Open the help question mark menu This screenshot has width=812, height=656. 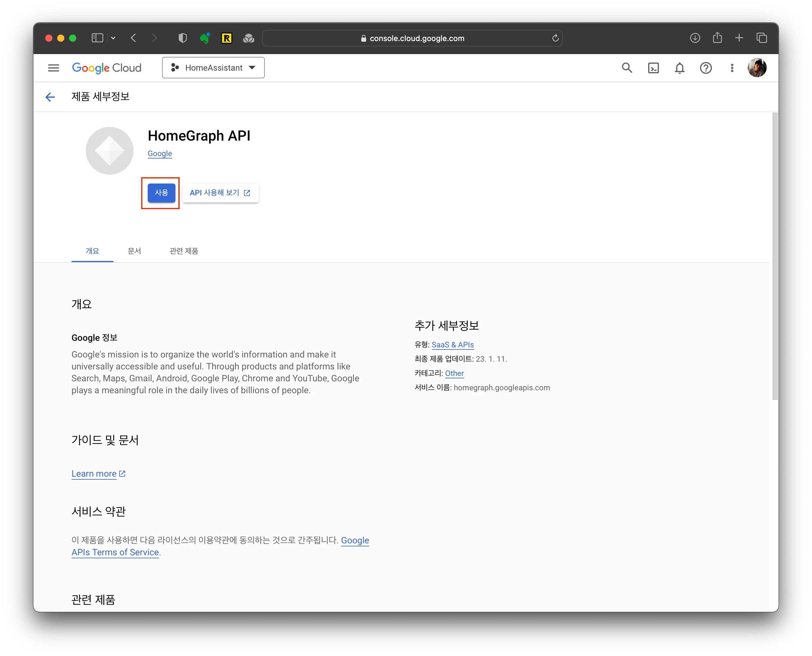706,68
